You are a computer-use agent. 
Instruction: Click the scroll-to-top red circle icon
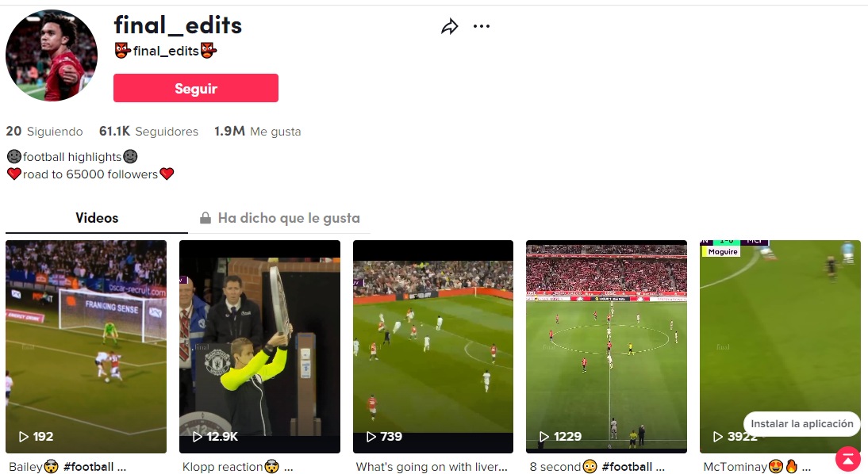[847, 458]
